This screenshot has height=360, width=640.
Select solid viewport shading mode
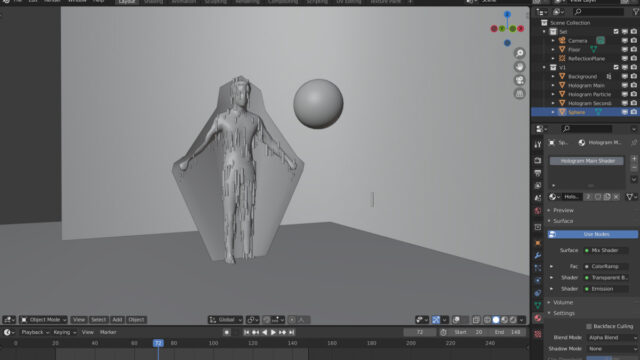tap(496, 320)
